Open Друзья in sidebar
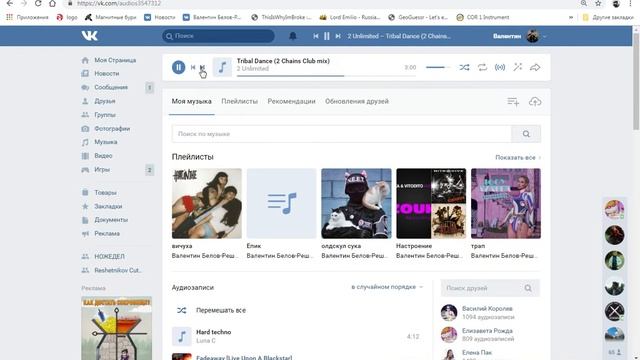 point(105,101)
